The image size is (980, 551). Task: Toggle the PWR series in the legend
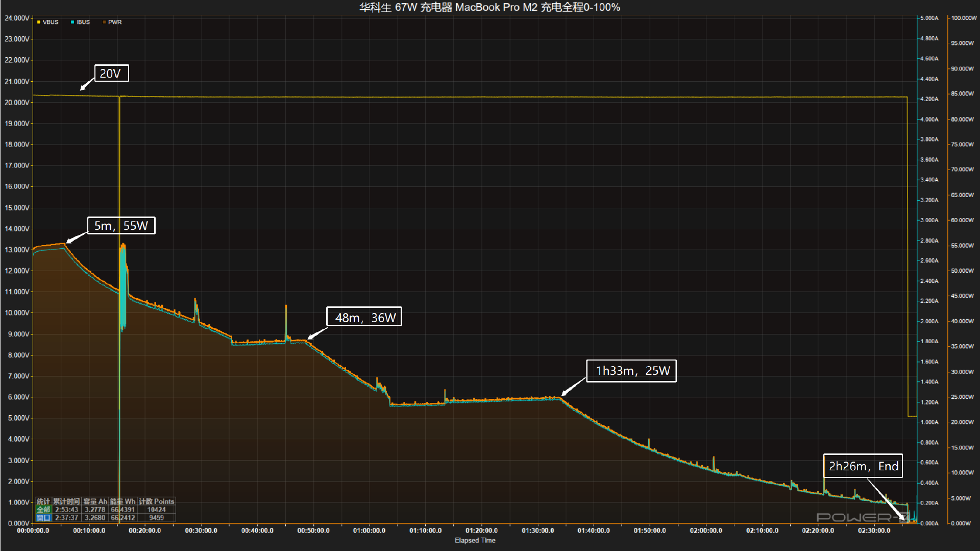pyautogui.click(x=112, y=22)
